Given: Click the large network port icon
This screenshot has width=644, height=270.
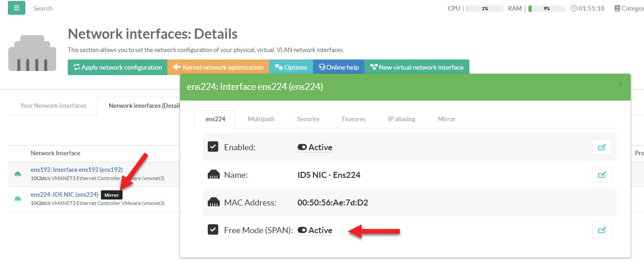Looking at the screenshot, I should (x=32, y=53).
